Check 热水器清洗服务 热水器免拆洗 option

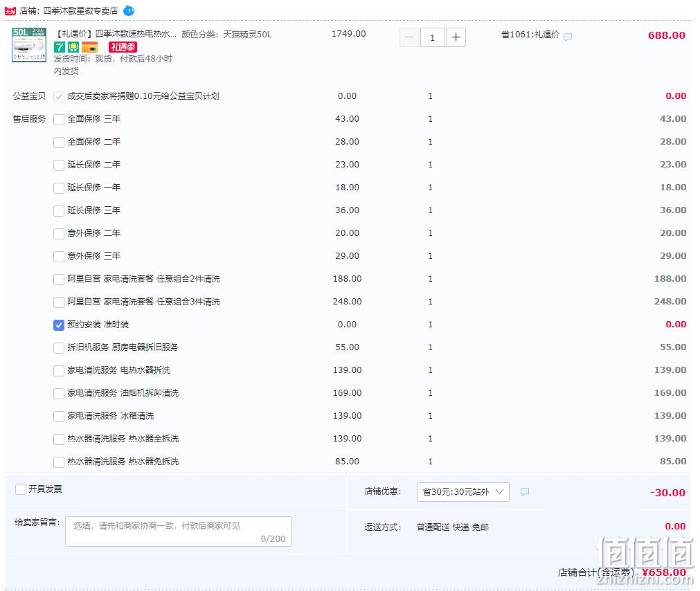coord(58,462)
